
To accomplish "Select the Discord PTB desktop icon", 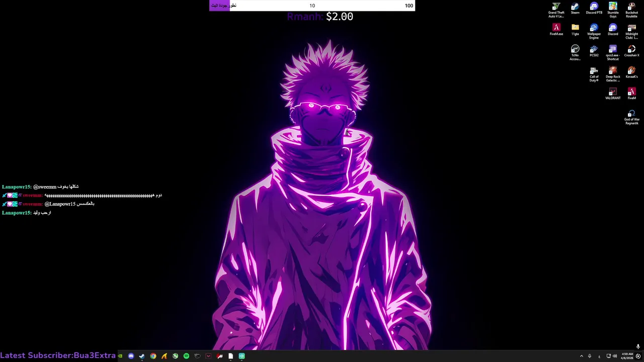I will (594, 9).
